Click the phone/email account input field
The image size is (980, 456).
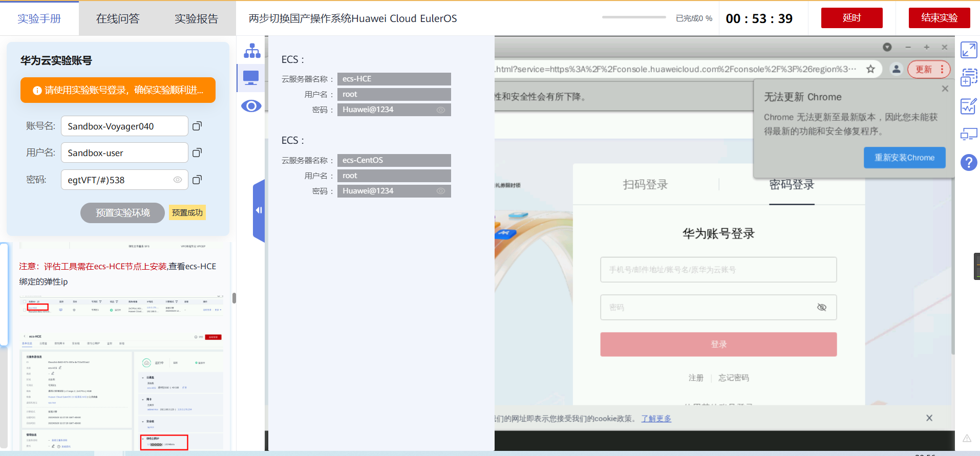click(x=718, y=270)
